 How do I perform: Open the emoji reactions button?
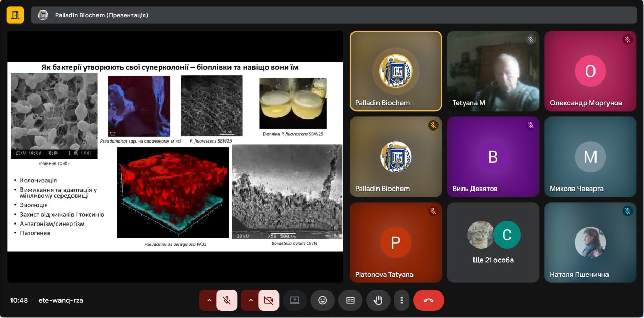tap(322, 300)
